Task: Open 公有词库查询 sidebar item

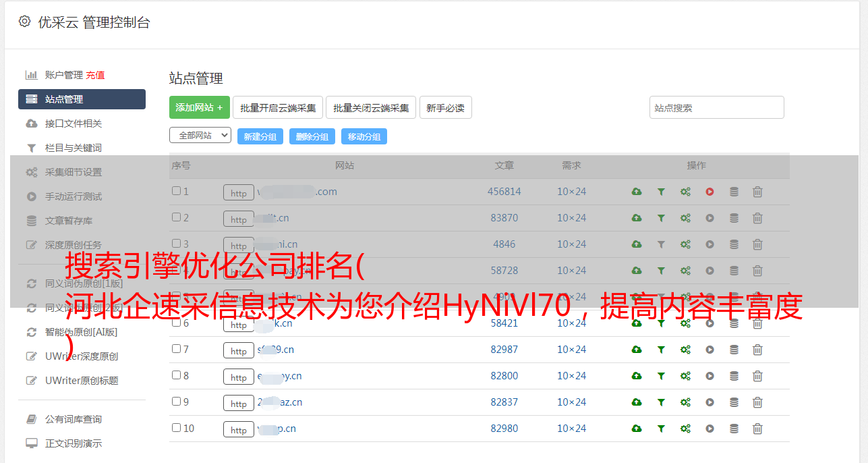Action: (74, 420)
